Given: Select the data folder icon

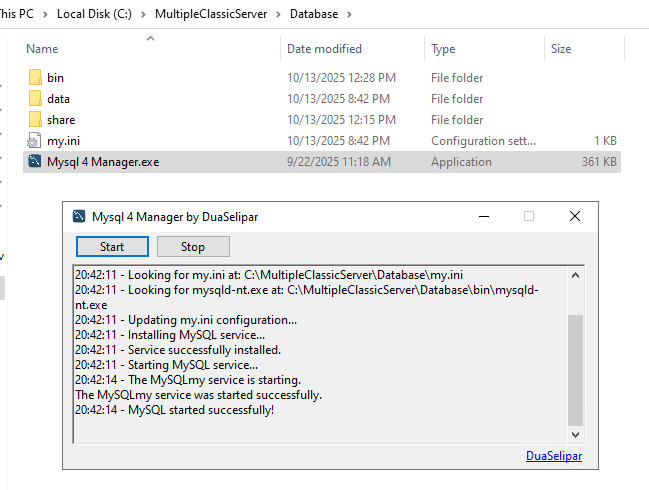Looking at the screenshot, I should (35, 98).
